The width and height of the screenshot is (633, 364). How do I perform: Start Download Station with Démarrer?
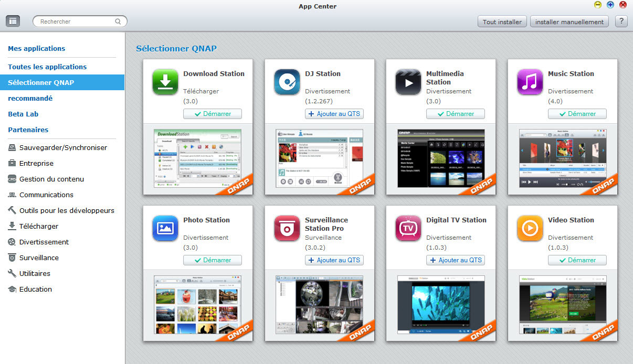coord(213,114)
